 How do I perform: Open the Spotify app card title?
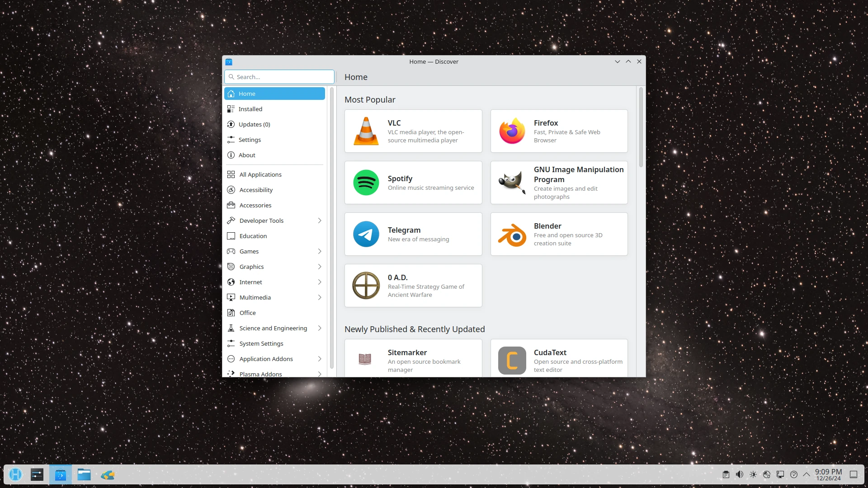[400, 178]
